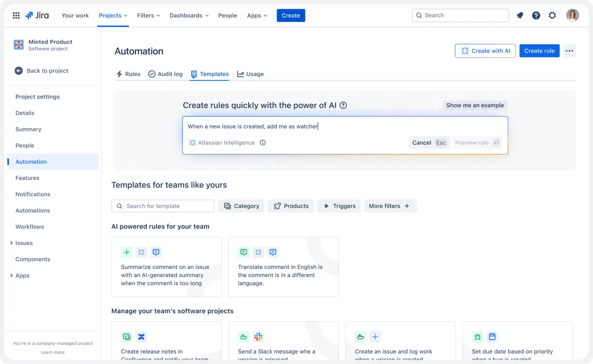The width and height of the screenshot is (593, 364).
Task: Open People in top navigation
Action: click(227, 15)
